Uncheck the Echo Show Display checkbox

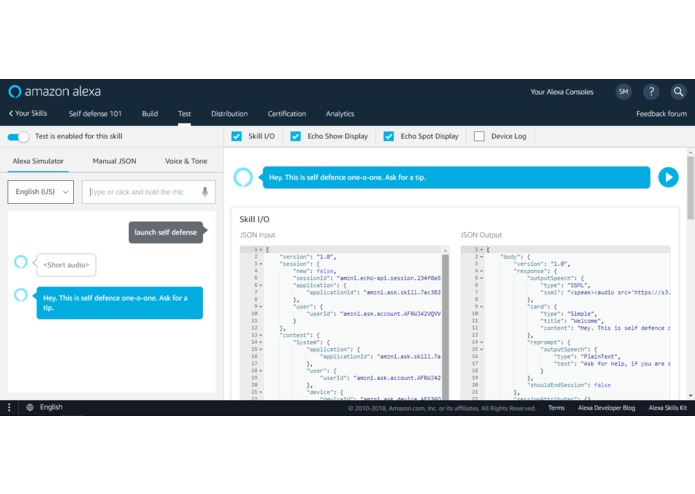tap(296, 136)
